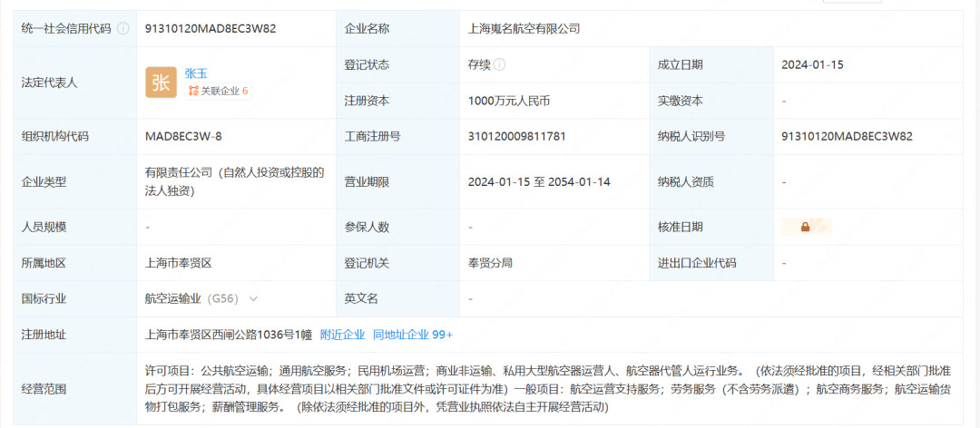980x428 pixels.
Task: Click organization code MAD8EC3W-8
Action: pos(183,137)
